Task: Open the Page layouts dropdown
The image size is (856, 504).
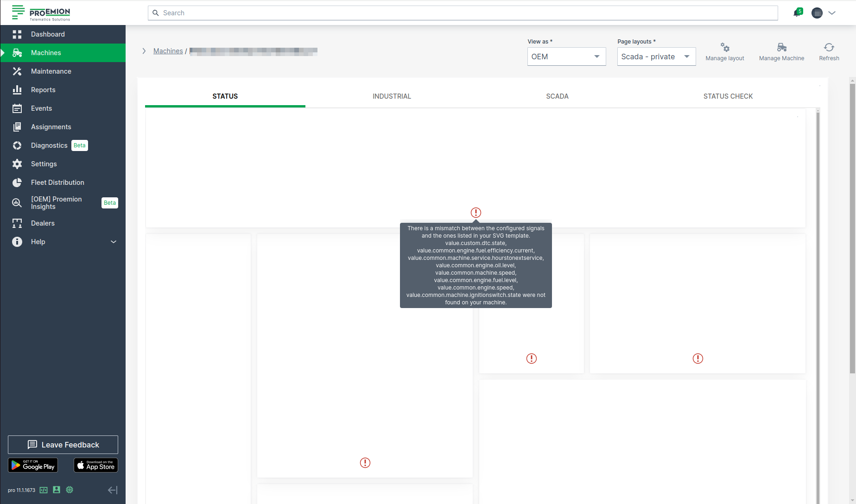Action: [656, 57]
